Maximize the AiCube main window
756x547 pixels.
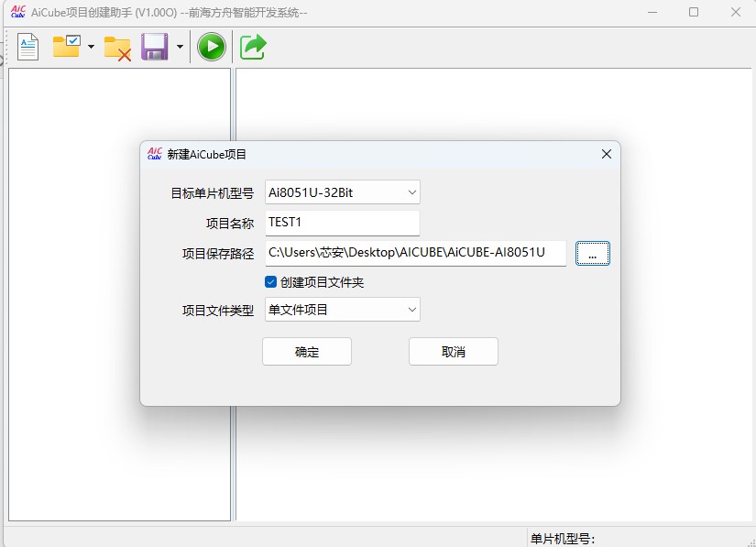click(694, 12)
